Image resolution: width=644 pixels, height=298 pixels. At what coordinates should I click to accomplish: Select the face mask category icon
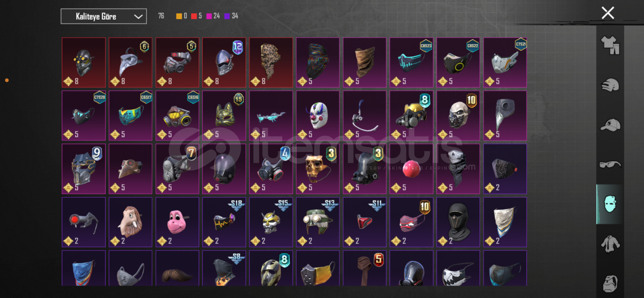(610, 204)
